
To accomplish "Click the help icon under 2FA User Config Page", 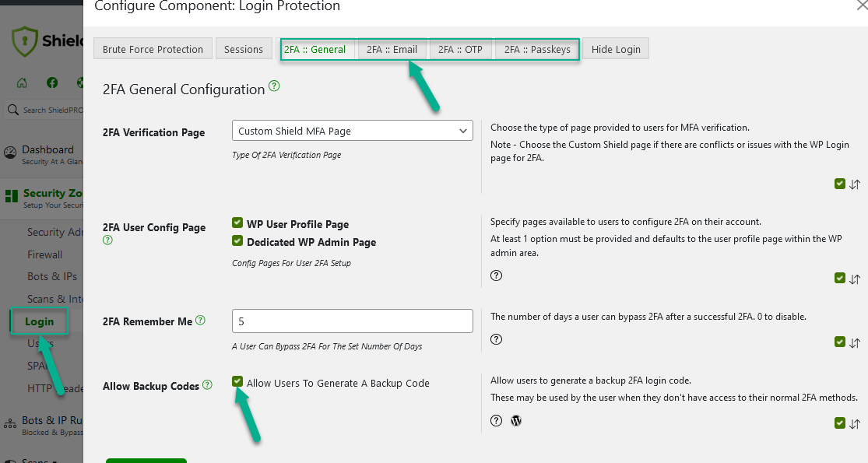I will pos(107,240).
